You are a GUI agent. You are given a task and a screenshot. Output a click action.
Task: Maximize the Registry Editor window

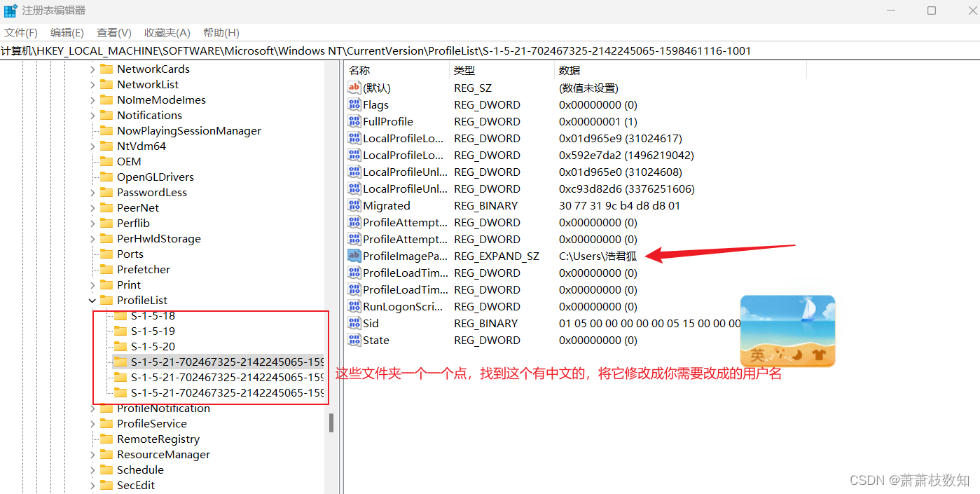tap(932, 11)
